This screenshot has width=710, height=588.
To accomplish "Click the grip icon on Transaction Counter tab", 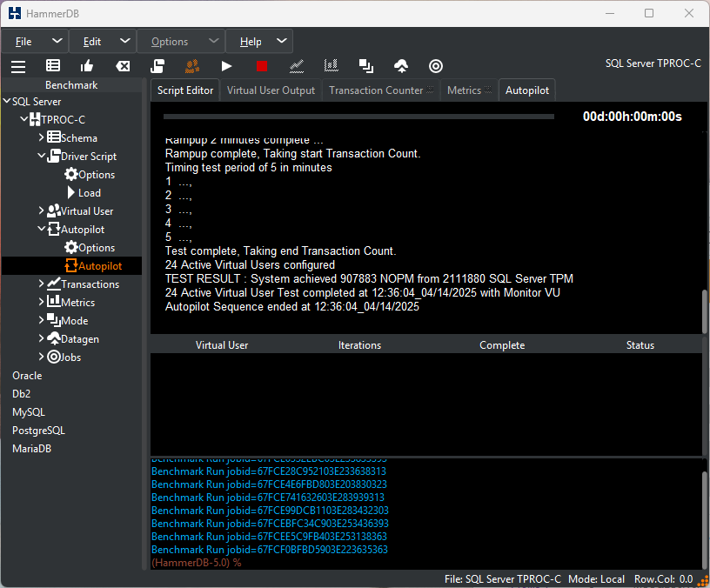I will pos(430,90).
